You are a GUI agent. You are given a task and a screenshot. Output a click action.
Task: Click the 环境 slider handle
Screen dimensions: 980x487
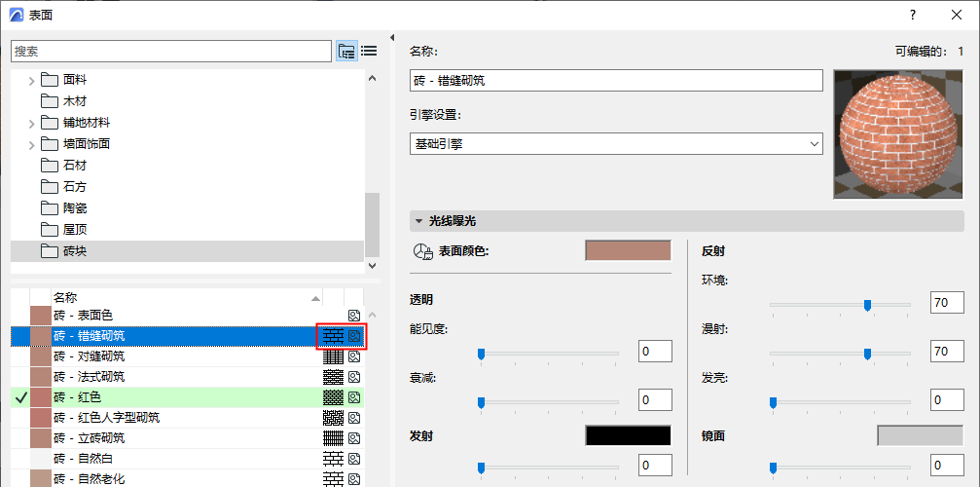click(x=867, y=305)
